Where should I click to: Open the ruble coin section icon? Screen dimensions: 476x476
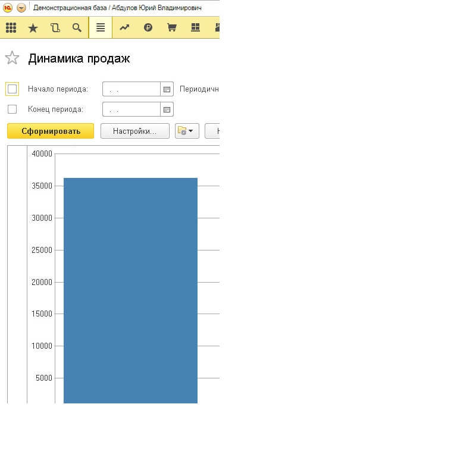(x=148, y=27)
